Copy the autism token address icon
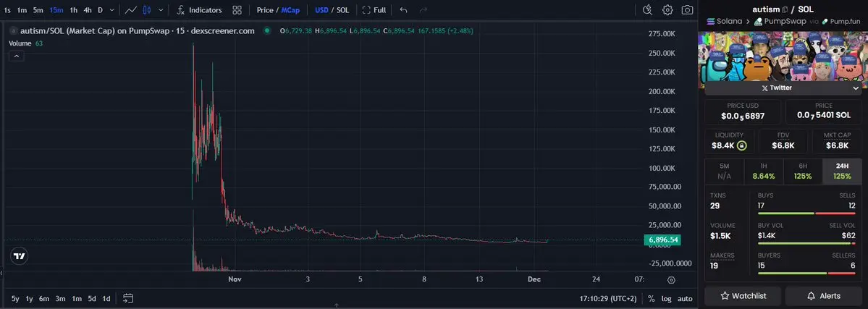 point(785,9)
